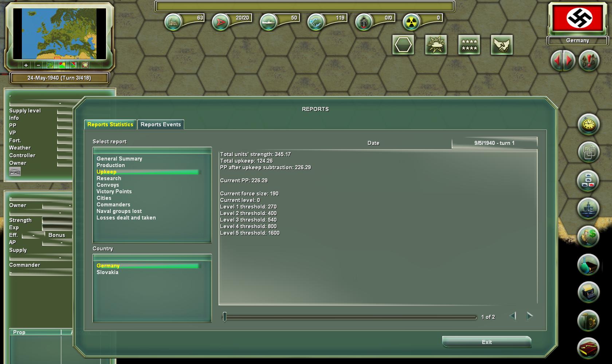The width and height of the screenshot is (612, 364).
Task: Toggle the green terrain minimap mode
Action: tap(50, 65)
